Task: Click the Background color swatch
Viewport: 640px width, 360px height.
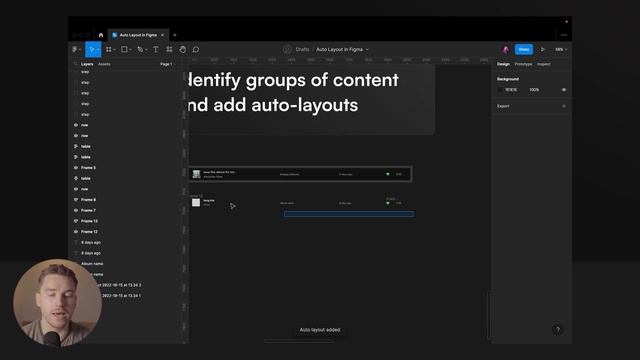Action: point(500,90)
